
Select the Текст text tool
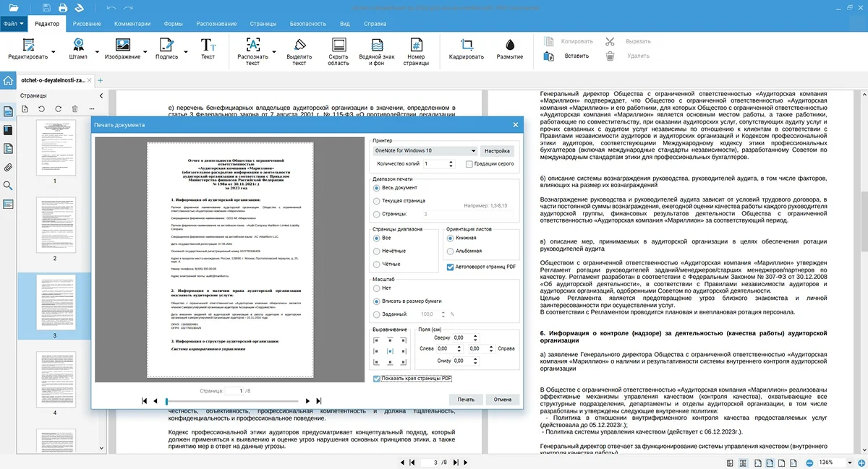click(208, 49)
